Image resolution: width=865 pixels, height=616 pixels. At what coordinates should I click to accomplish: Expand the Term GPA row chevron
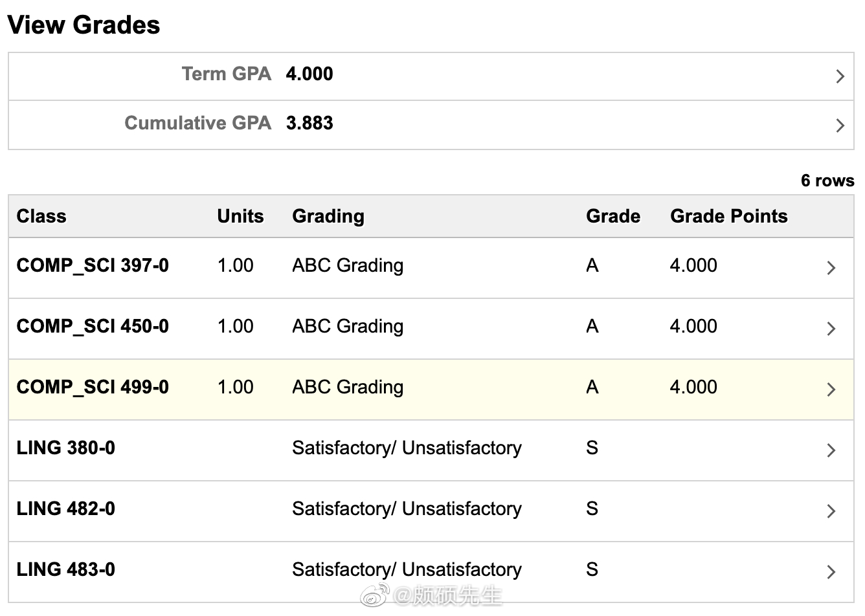(x=840, y=76)
